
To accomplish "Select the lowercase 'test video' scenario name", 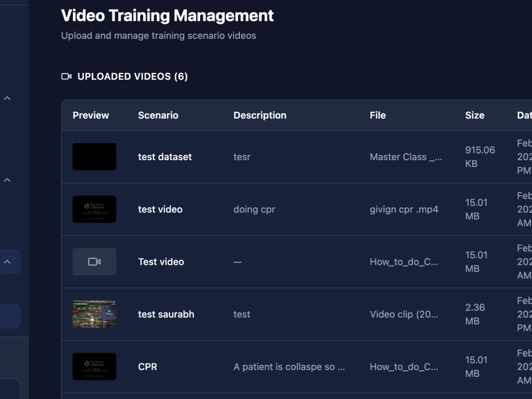I will tap(160, 209).
